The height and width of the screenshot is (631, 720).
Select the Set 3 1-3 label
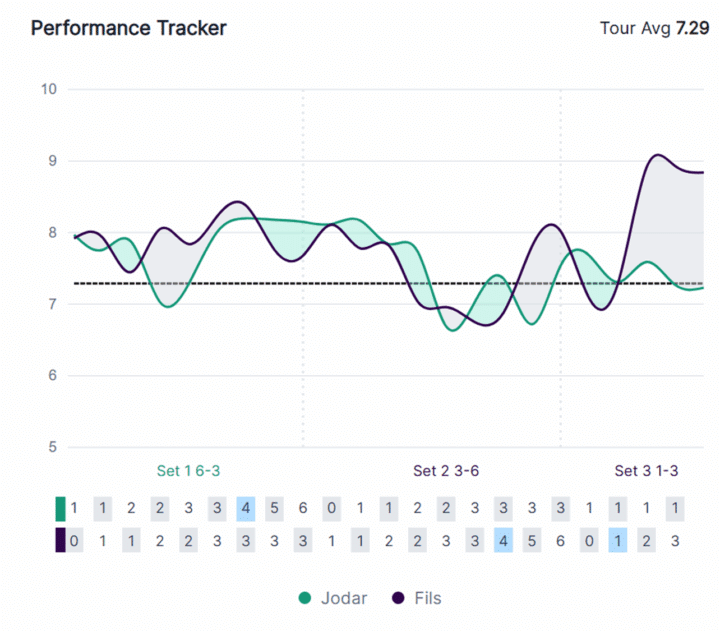point(646,471)
